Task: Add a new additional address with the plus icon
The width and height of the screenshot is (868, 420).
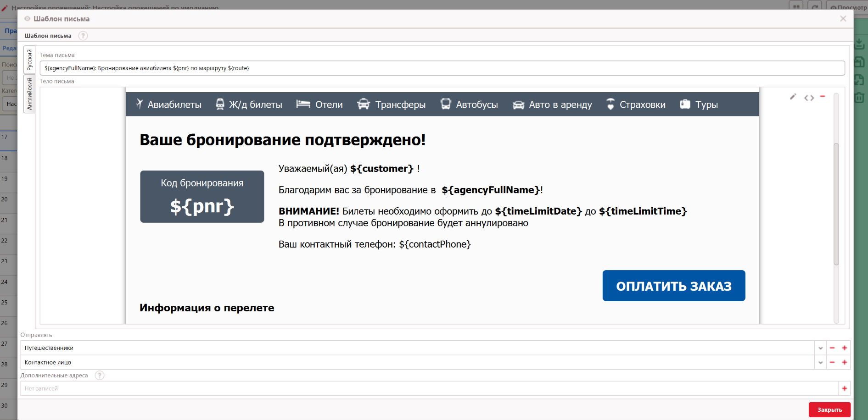Action: click(x=844, y=389)
